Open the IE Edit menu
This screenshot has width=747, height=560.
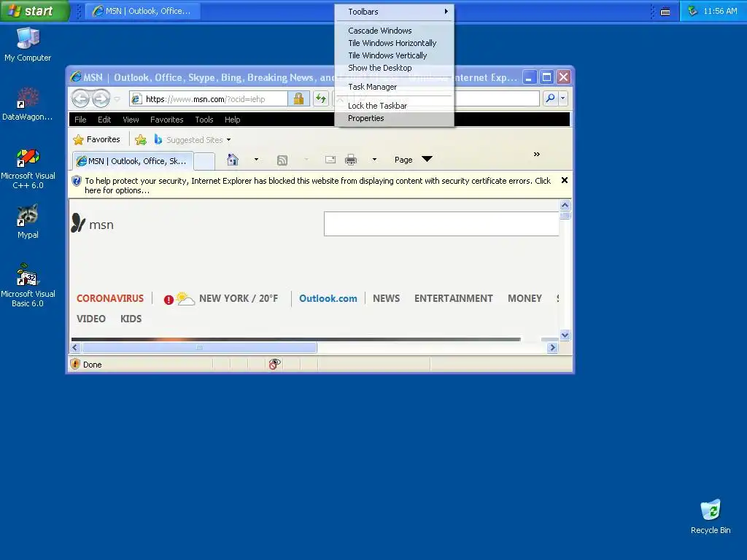[104, 120]
